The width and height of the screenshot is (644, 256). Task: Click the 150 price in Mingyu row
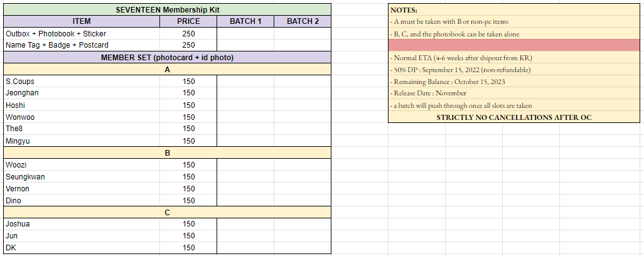pyautogui.click(x=188, y=141)
